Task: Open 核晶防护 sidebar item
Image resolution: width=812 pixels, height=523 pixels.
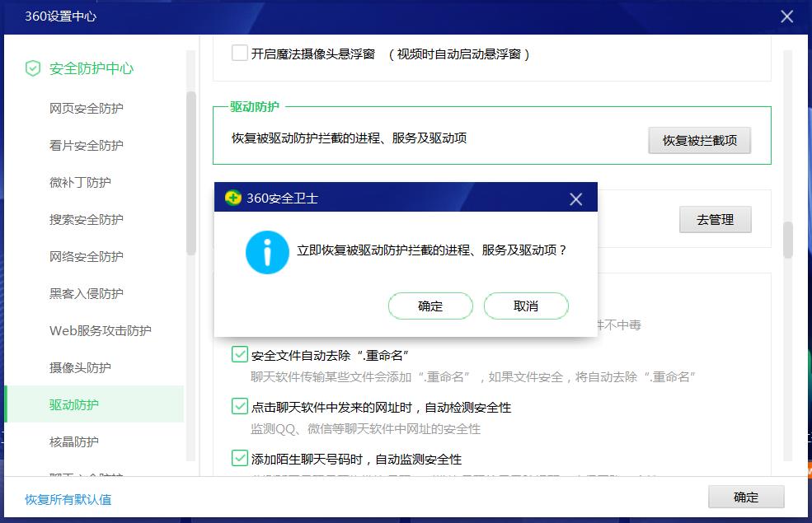Action: 73,441
